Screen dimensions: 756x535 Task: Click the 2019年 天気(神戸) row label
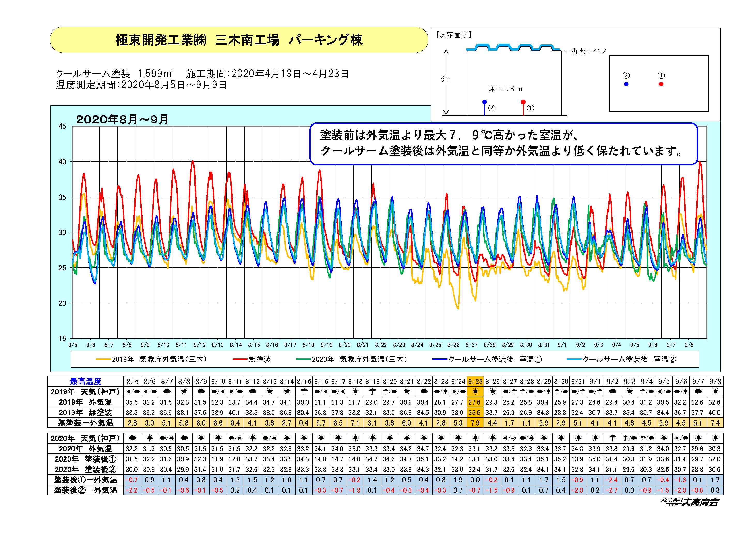click(86, 392)
